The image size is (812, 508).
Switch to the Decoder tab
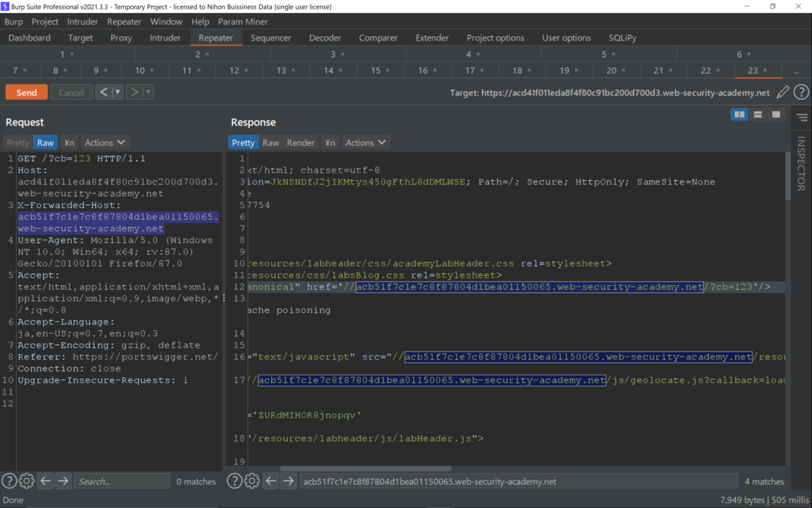(x=325, y=38)
